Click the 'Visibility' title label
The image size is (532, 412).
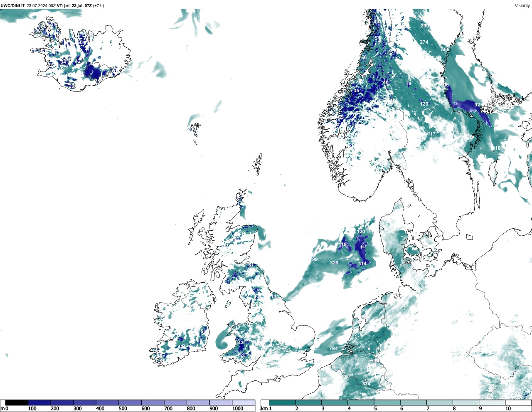pyautogui.click(x=522, y=6)
